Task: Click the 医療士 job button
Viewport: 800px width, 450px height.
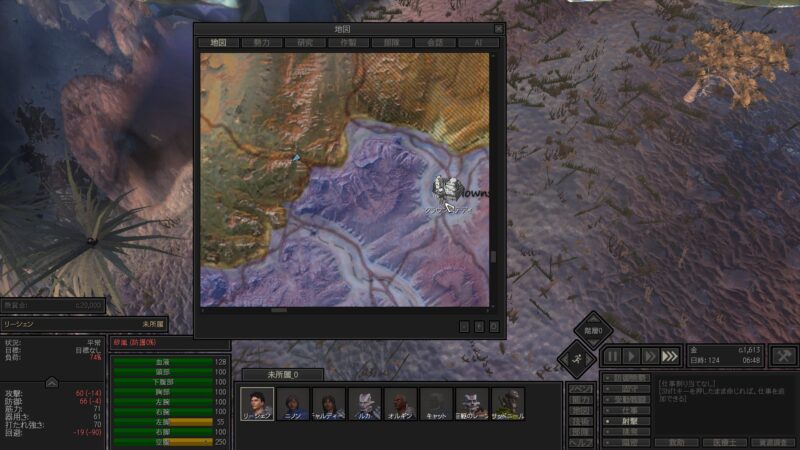Action: tap(724, 443)
